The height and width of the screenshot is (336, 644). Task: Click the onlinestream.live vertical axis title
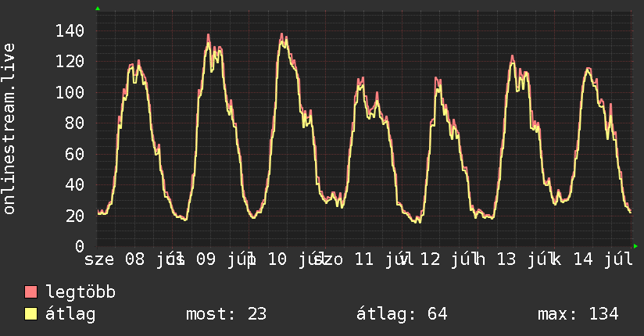coord(9,129)
